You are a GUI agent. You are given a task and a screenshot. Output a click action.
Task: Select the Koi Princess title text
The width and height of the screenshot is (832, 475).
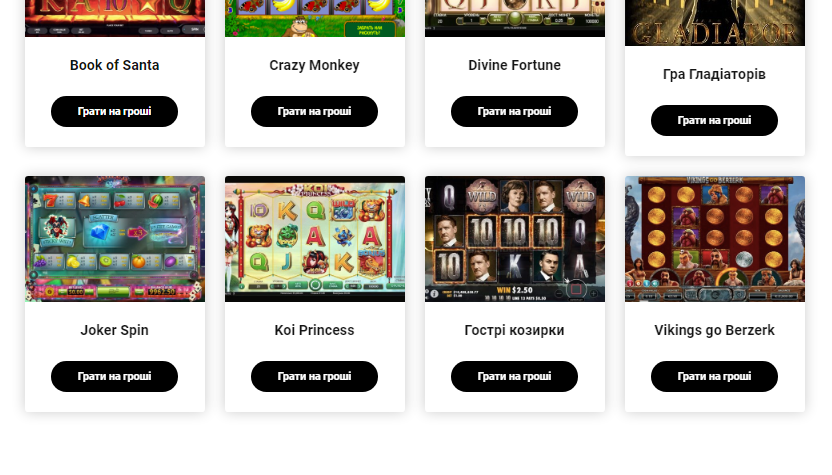point(315,330)
